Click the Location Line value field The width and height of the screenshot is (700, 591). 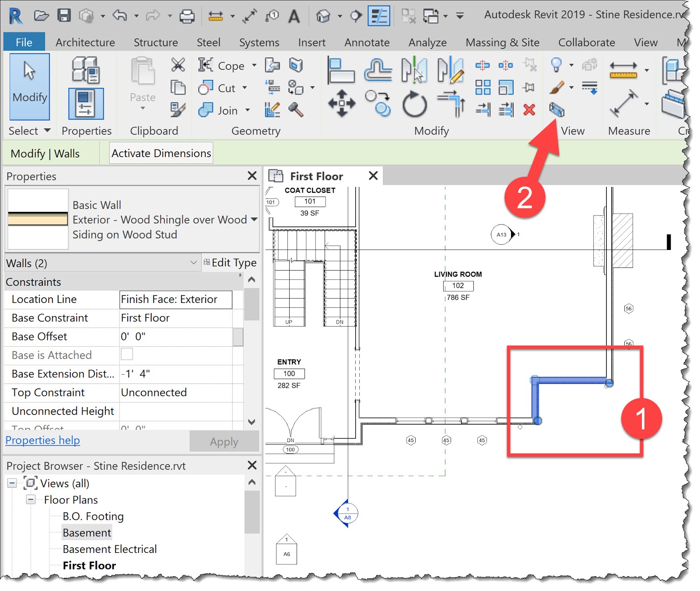click(175, 299)
